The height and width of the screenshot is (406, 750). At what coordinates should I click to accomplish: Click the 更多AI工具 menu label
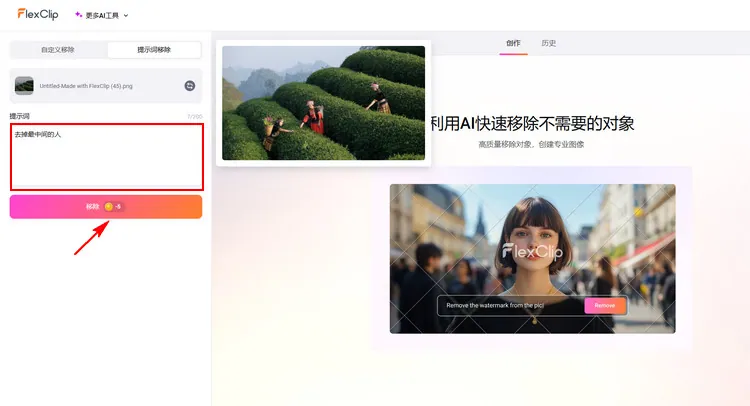[x=102, y=15]
